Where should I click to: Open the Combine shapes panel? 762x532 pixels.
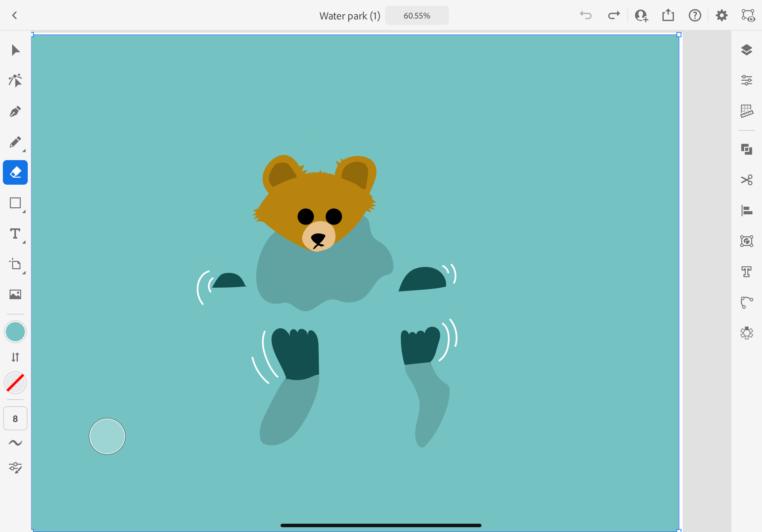click(746, 149)
